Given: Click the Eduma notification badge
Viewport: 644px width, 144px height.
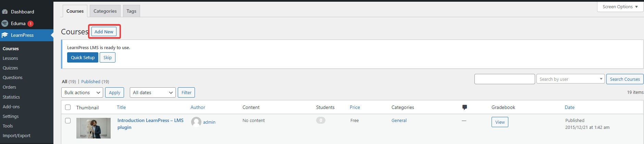Looking at the screenshot, I should [30, 24].
